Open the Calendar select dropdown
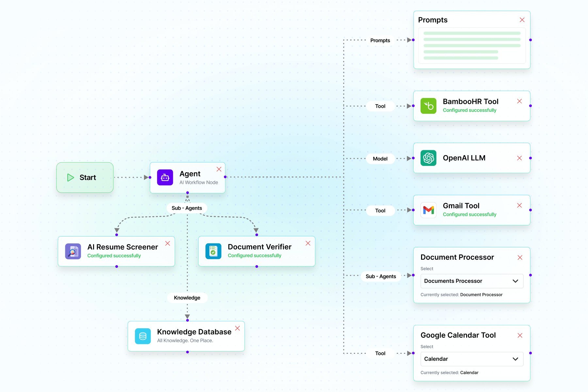This screenshot has height=392, width=588. [471, 359]
